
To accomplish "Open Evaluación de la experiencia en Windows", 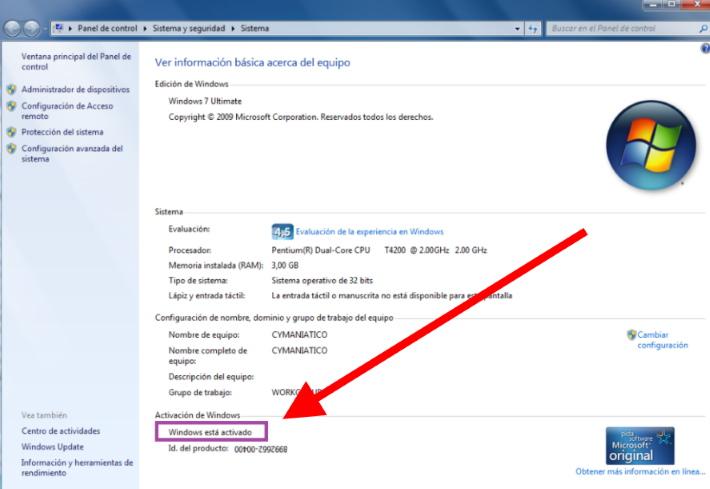I will coord(369,231).
